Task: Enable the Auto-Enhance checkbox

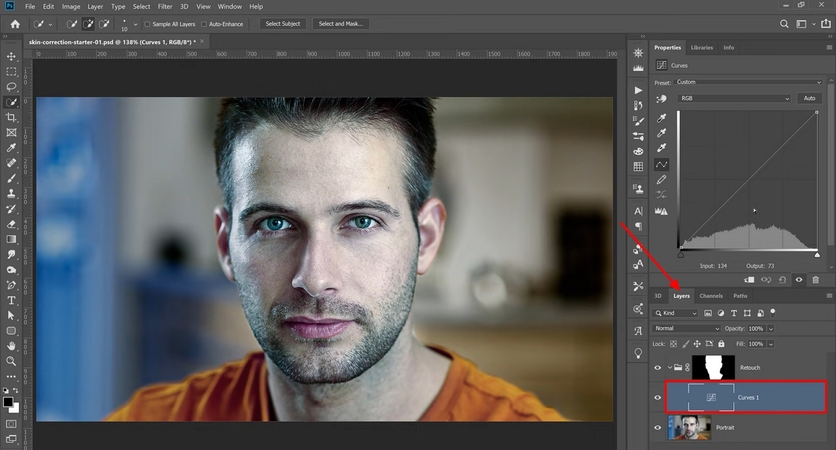Action: (202, 23)
